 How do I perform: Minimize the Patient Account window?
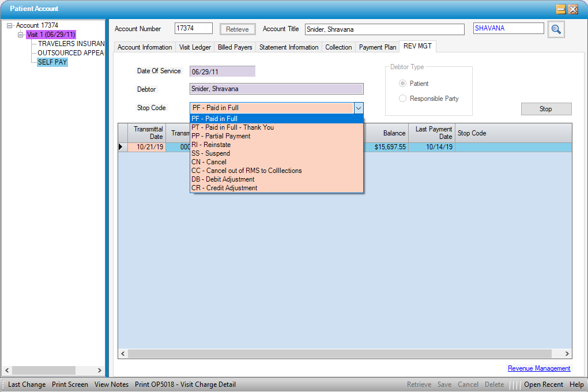560,9
